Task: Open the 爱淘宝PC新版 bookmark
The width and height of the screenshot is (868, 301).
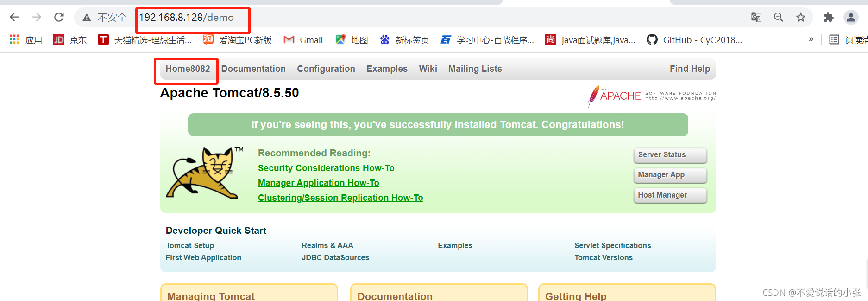Action: [x=237, y=40]
